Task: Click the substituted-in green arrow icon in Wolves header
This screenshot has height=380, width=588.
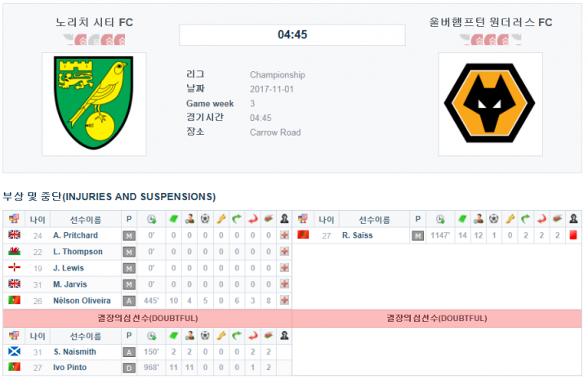Action: tap(525, 219)
